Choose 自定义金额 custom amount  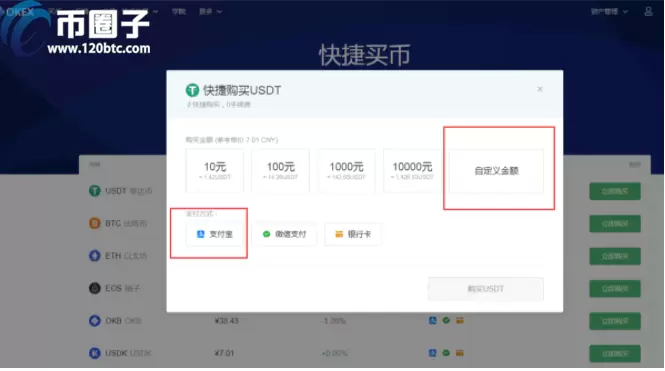pos(496,171)
